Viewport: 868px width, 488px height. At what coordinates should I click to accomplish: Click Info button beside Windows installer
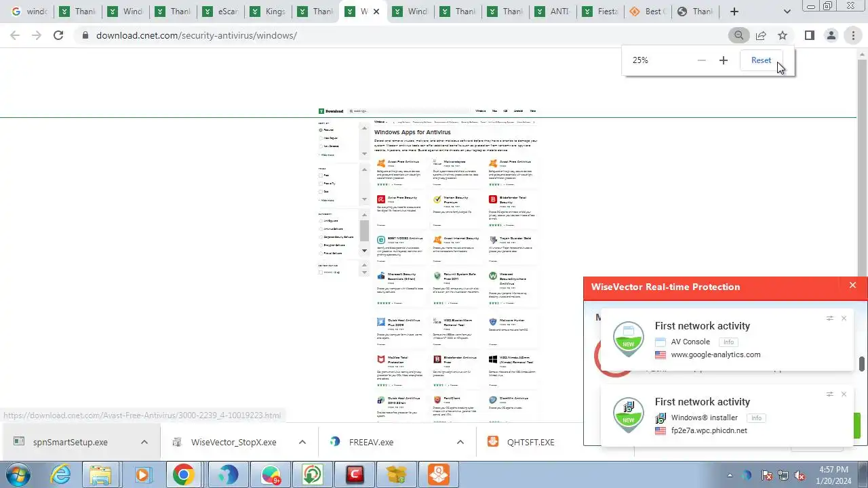click(x=756, y=418)
